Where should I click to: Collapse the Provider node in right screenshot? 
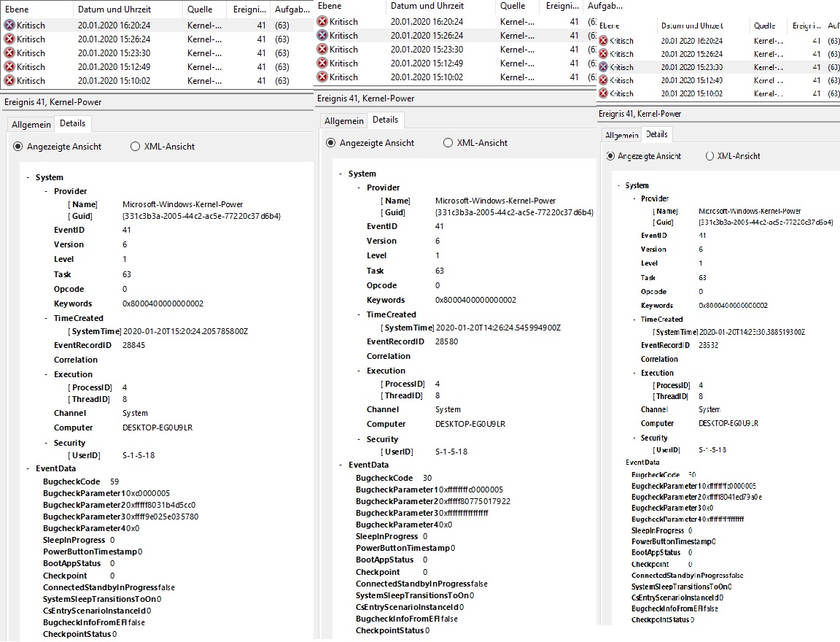634,198
